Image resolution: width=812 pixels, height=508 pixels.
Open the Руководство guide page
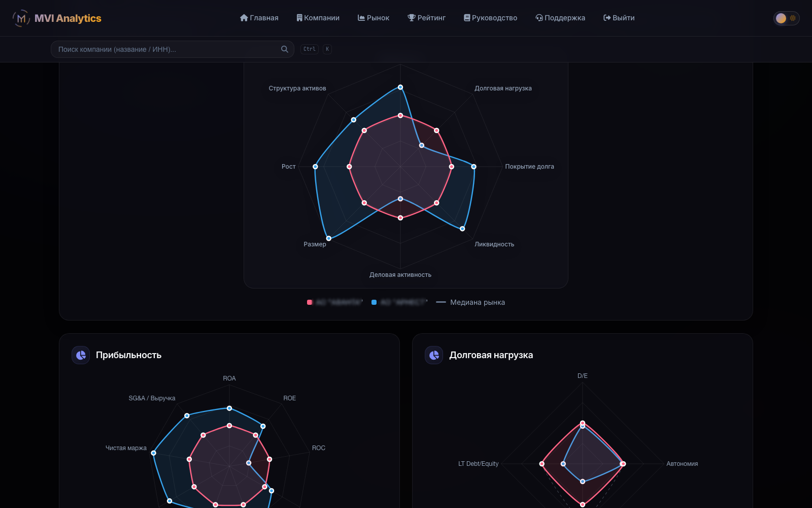(x=490, y=18)
